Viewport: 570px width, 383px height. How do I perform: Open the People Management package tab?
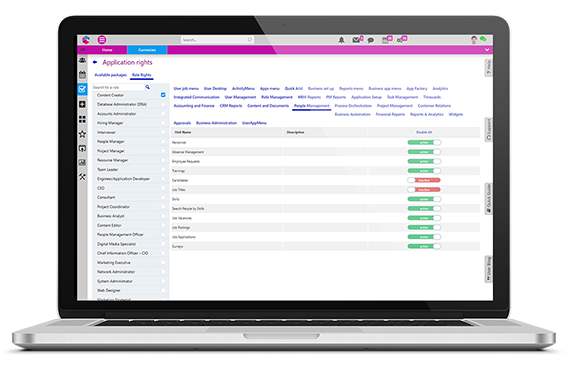pos(312,106)
